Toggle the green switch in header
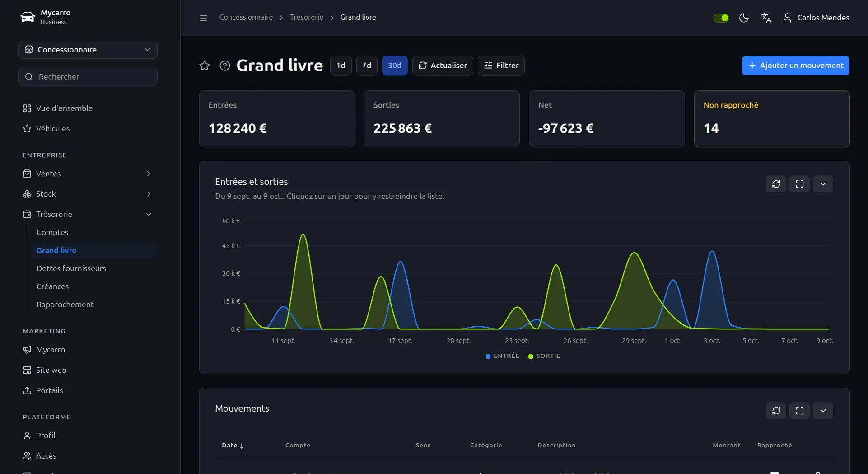Viewport: 868px width, 474px height. 721,18
